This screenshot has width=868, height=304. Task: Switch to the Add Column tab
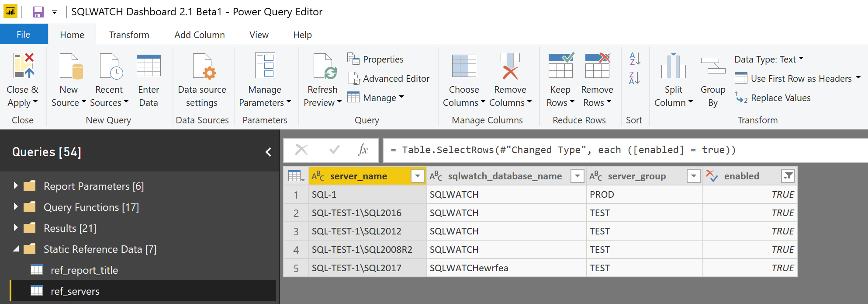coord(200,35)
